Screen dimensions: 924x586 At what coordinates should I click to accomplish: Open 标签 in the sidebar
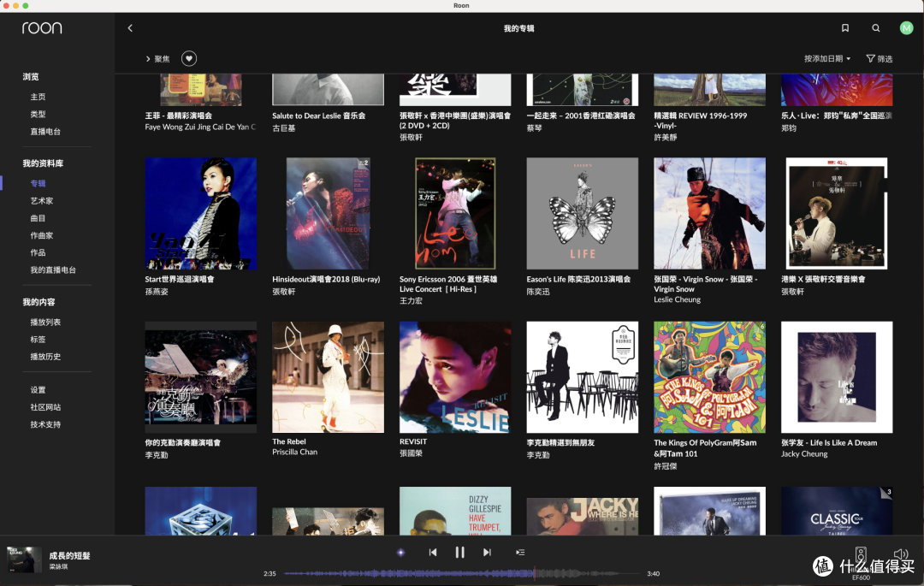click(x=38, y=340)
